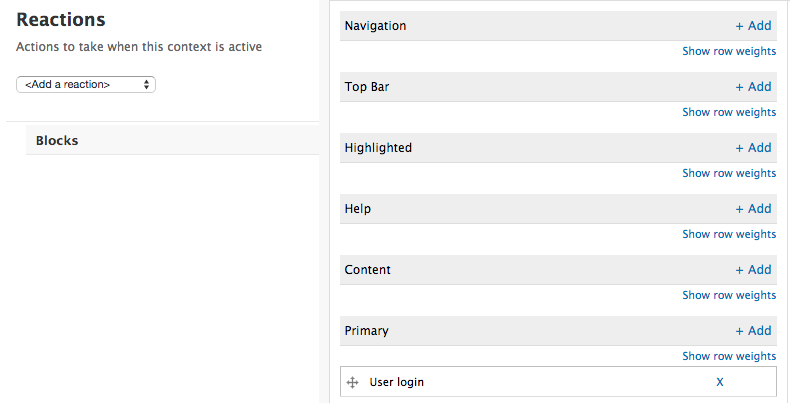Add a block to Content region
This screenshot has width=790, height=403.
pos(753,270)
